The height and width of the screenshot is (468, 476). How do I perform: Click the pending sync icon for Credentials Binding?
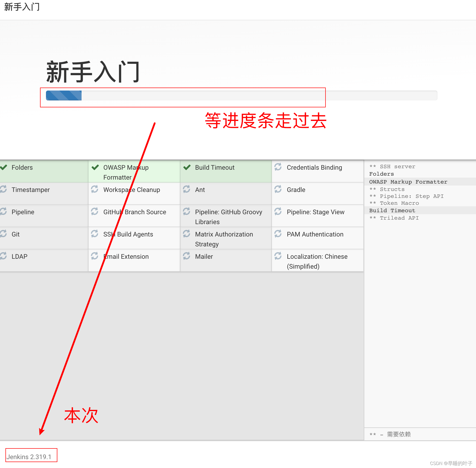click(278, 167)
